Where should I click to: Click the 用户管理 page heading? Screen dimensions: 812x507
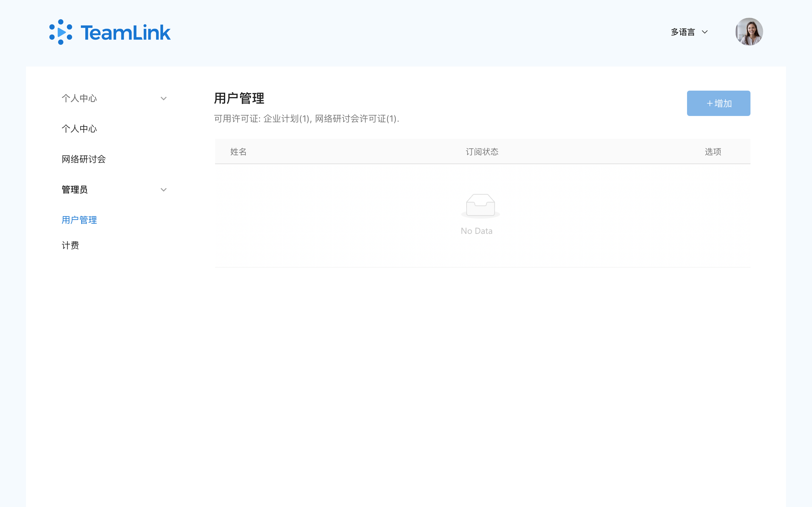coord(239,99)
